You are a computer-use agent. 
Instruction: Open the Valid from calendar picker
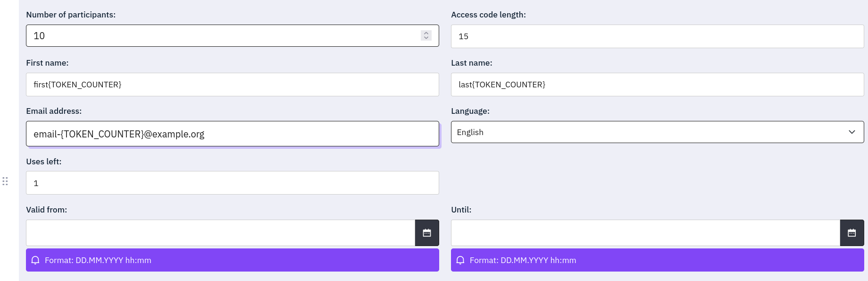(427, 233)
